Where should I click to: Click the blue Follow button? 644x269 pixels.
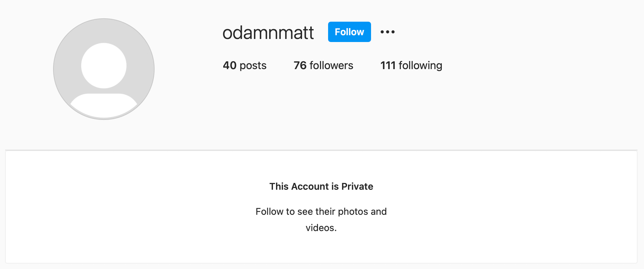(349, 32)
